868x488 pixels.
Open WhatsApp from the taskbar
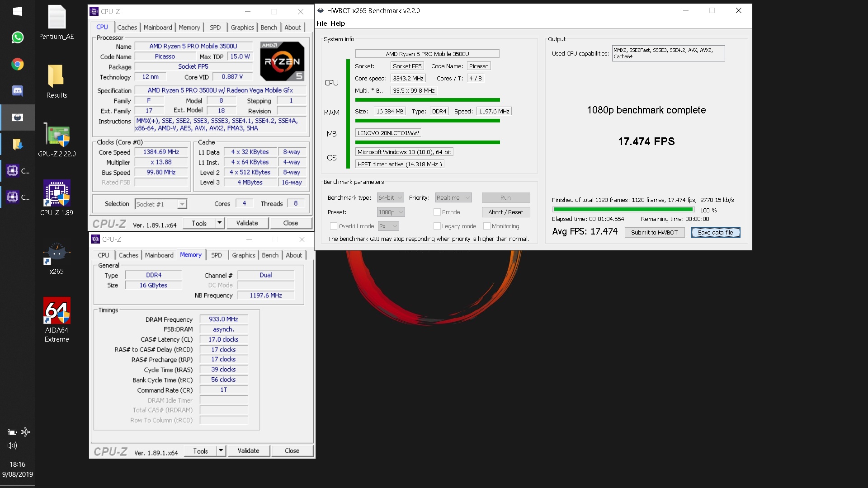point(17,38)
